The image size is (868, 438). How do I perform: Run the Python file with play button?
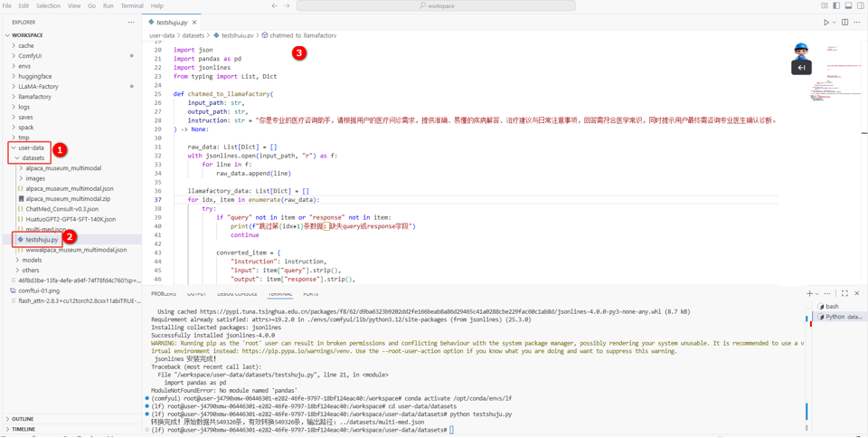[826, 23]
